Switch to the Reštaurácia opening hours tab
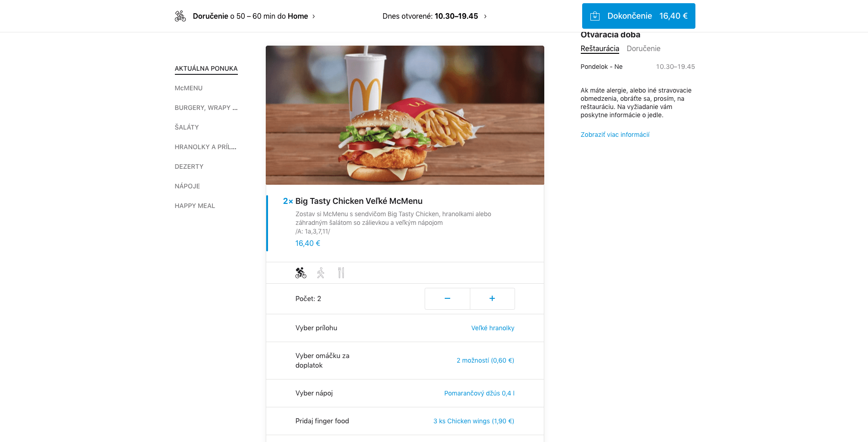Image resolution: width=868 pixels, height=442 pixels. 600,48
